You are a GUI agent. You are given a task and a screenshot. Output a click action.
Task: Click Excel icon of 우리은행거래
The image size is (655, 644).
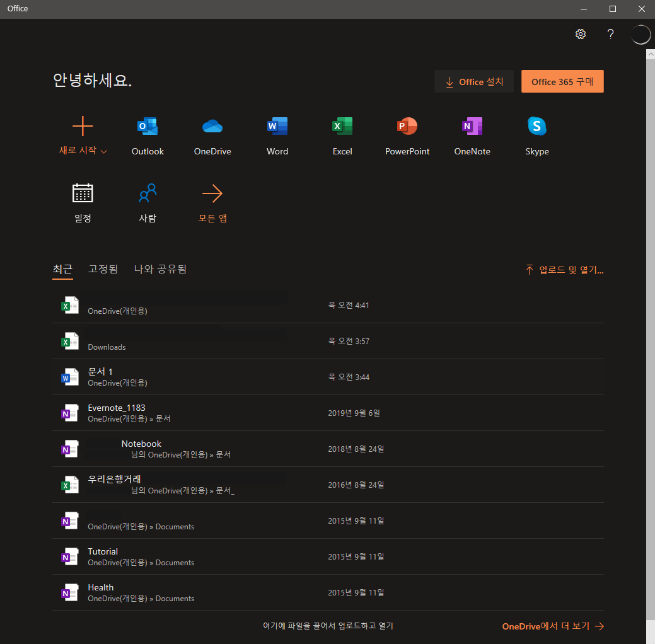pyautogui.click(x=70, y=485)
